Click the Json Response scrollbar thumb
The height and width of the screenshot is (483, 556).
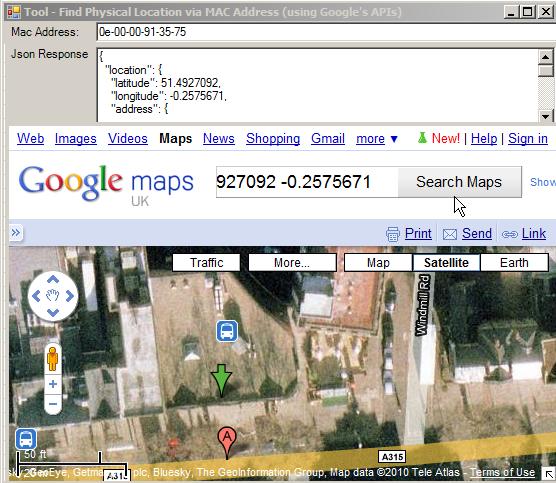pos(546,71)
